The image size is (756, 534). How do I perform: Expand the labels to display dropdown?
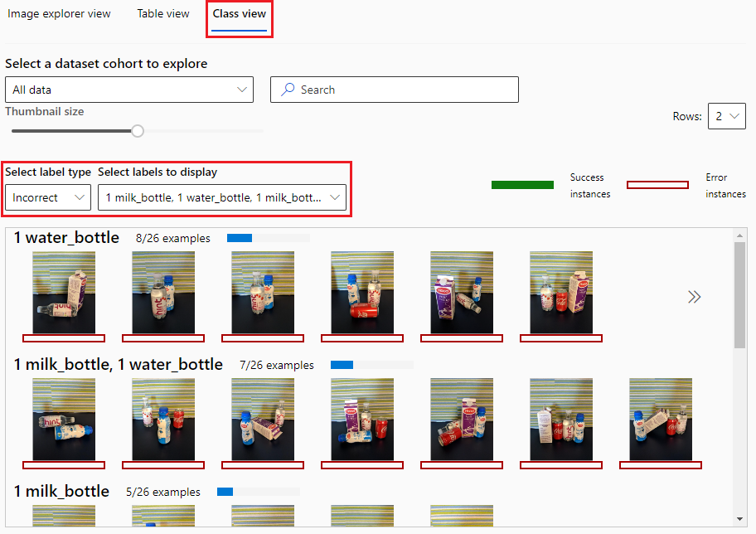pos(222,197)
